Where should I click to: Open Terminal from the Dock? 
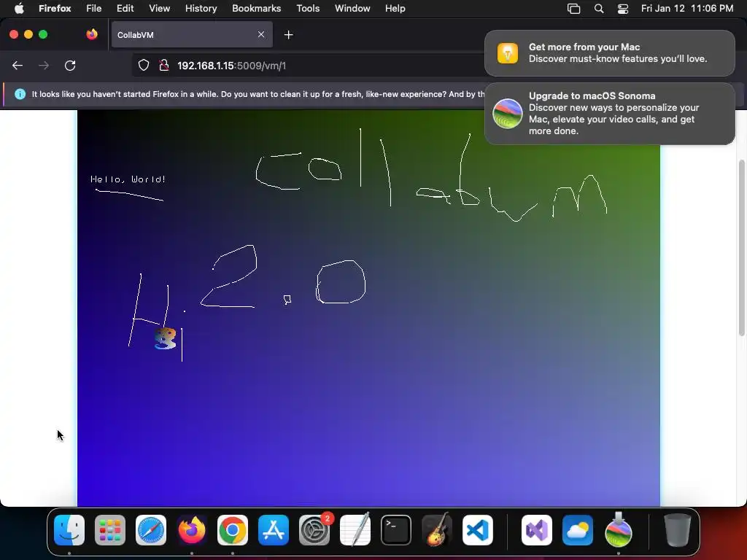[x=396, y=530]
